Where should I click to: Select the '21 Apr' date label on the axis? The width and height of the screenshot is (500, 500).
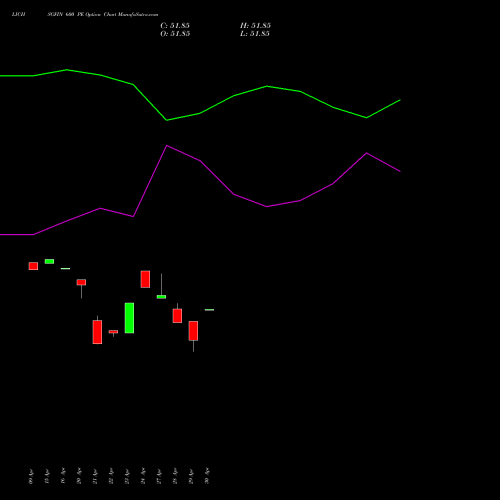tap(95, 476)
